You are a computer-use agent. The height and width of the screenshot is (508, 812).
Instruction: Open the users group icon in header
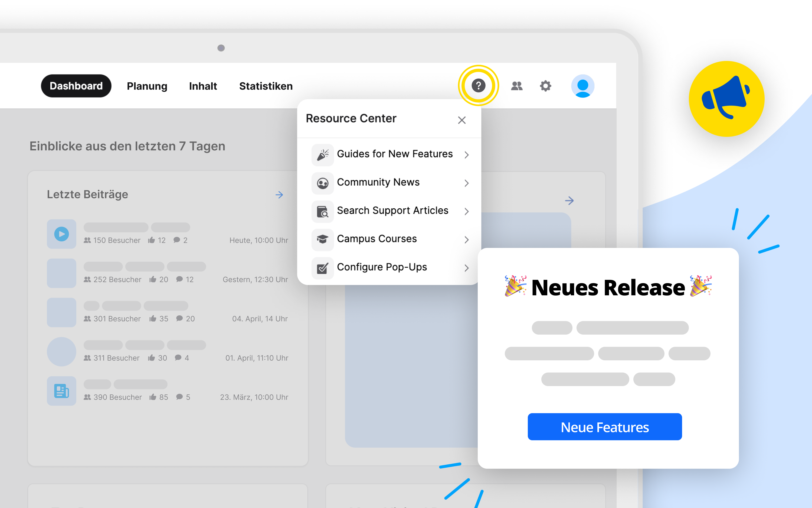(x=517, y=86)
